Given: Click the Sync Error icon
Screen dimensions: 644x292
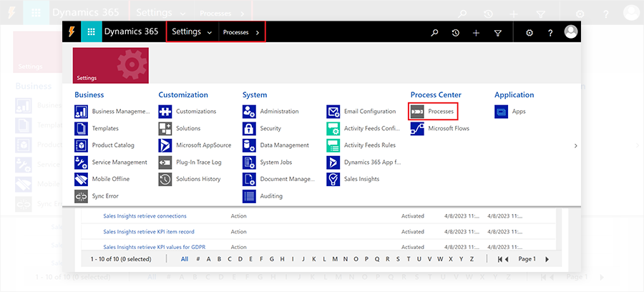Looking at the screenshot, I should (x=81, y=196).
